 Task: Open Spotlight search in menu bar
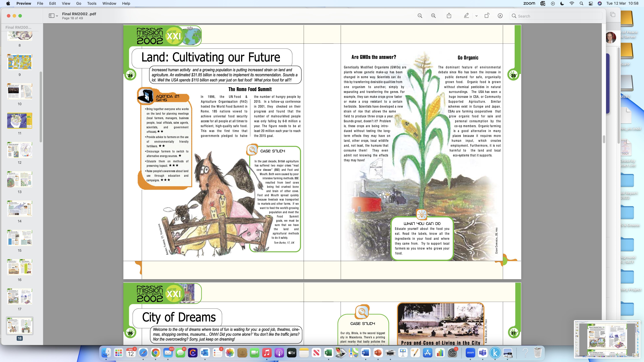[x=581, y=3]
